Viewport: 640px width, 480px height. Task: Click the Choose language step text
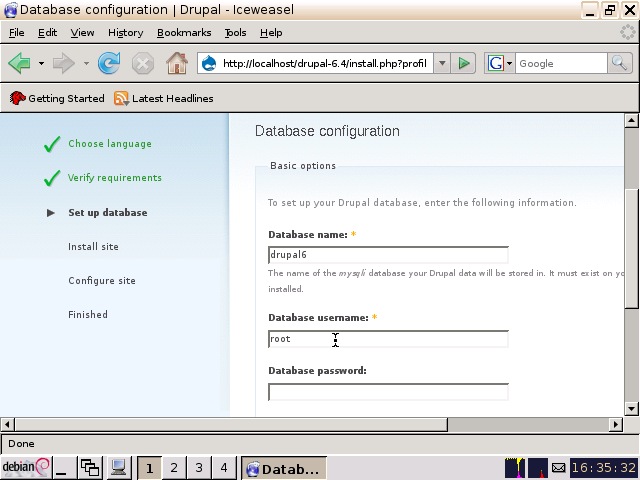tap(110, 144)
